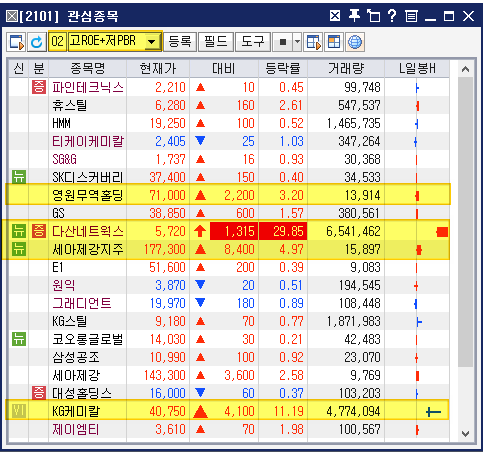483x452 pixels.
Task: Select the 세아제강지주 stock name
Action: point(88,249)
